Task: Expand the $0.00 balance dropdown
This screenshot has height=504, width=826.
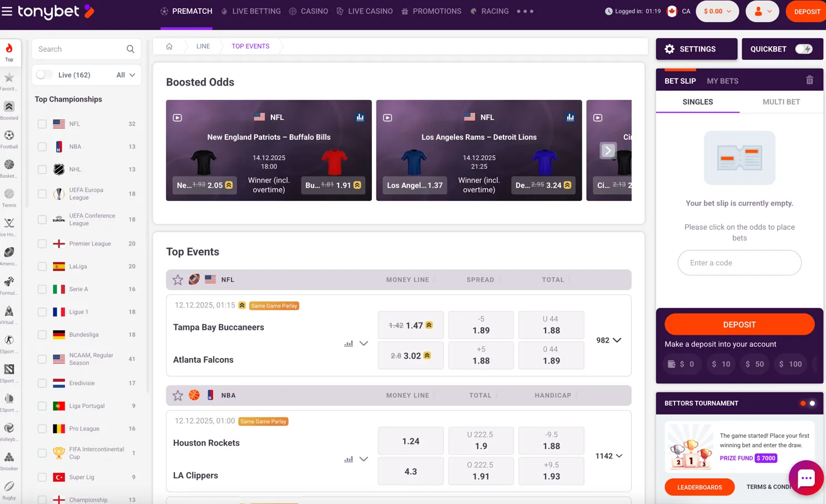Action: (717, 11)
